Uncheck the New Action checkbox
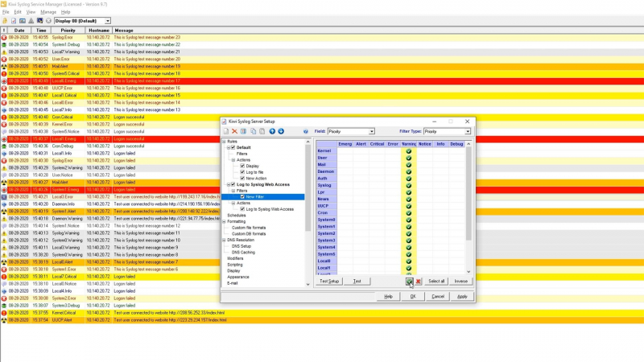This screenshot has height=362, width=644. coord(242,178)
